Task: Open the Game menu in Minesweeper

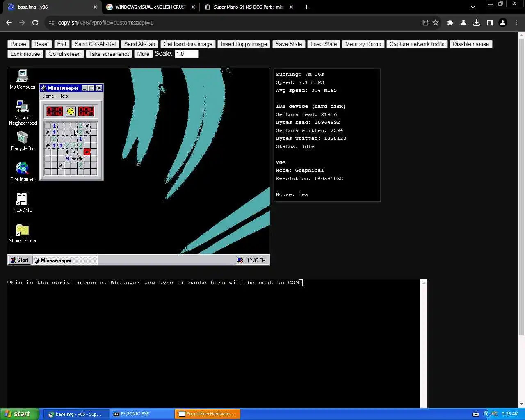Action: click(48, 96)
